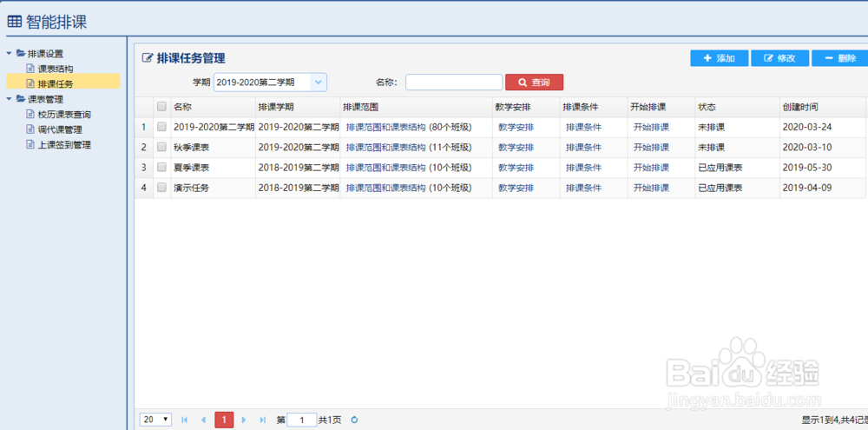Click the 修改 edit button
The height and width of the screenshot is (430, 868).
point(780,58)
